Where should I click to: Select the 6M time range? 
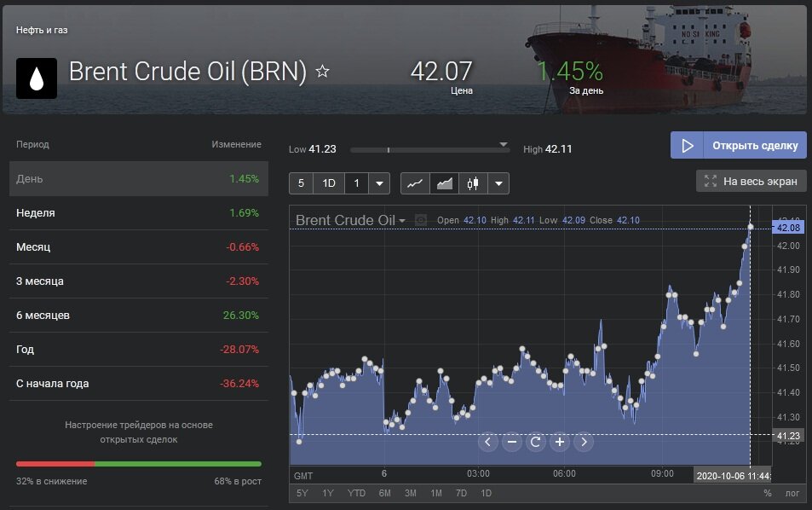(384, 493)
